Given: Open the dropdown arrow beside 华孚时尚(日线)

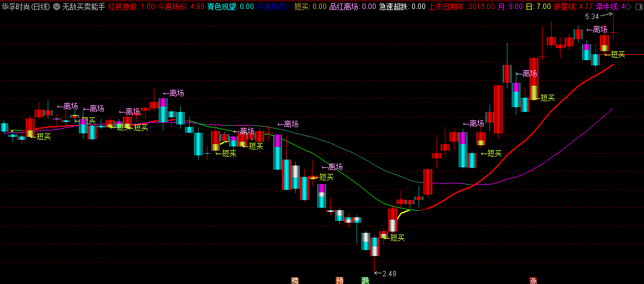Looking at the screenshot, I should [57, 7].
